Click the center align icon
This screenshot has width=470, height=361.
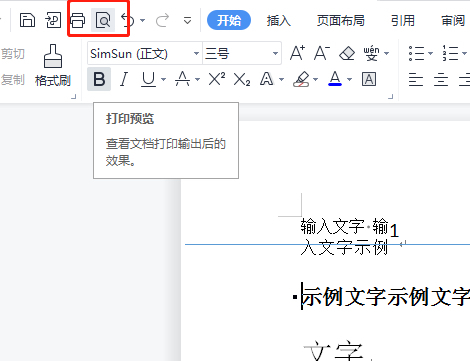coord(441,80)
